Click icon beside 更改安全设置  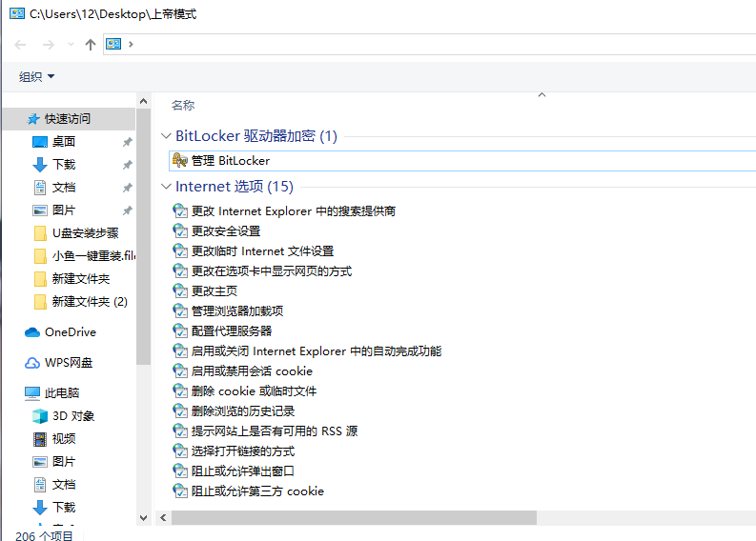click(180, 231)
